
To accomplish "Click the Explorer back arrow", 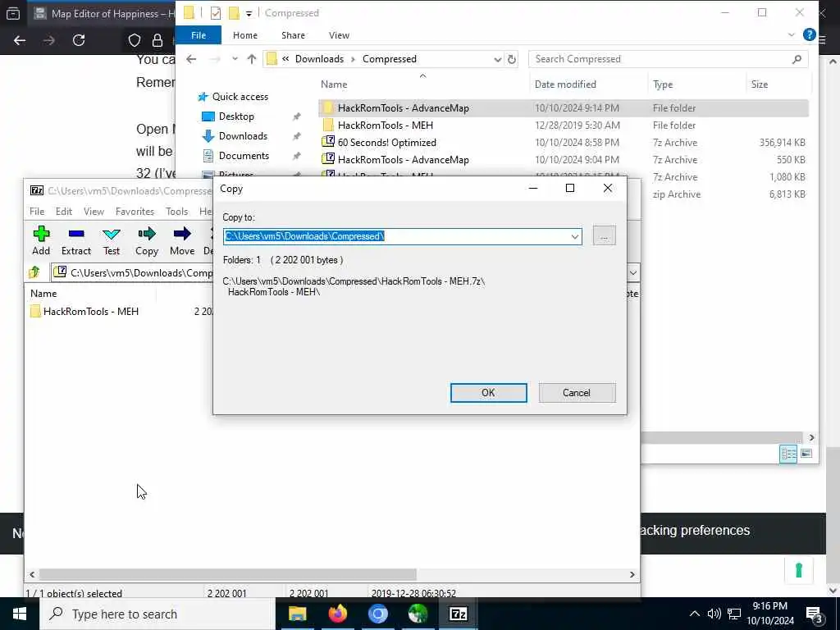I will click(x=191, y=59).
